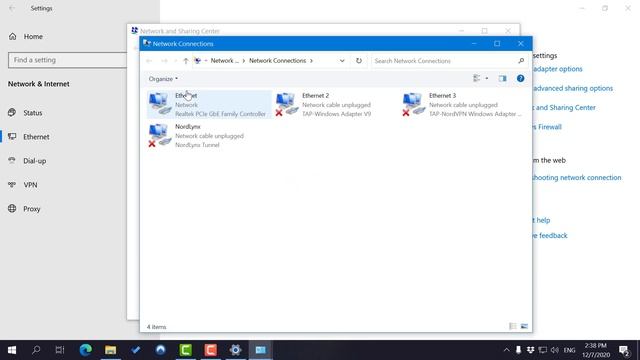Screen dimensions: 640x360
Task: Click the Get help link
Action: 542,220
